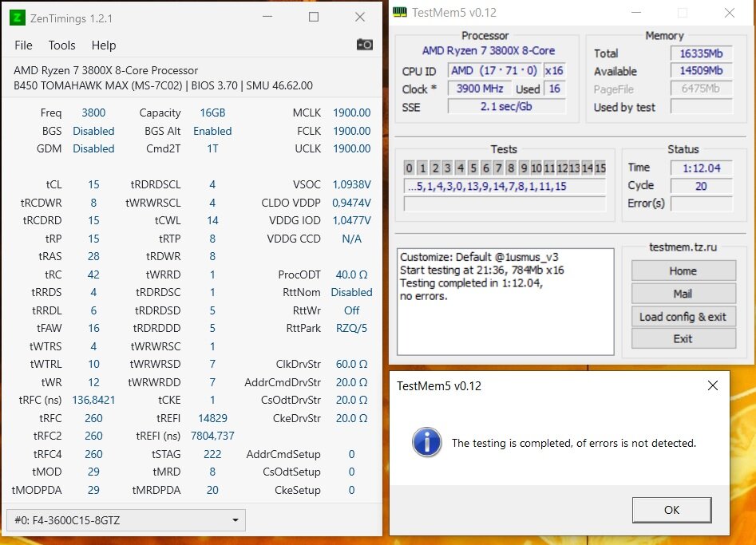
Task: Click the Available memory value 14509Mb
Action: tap(701, 71)
